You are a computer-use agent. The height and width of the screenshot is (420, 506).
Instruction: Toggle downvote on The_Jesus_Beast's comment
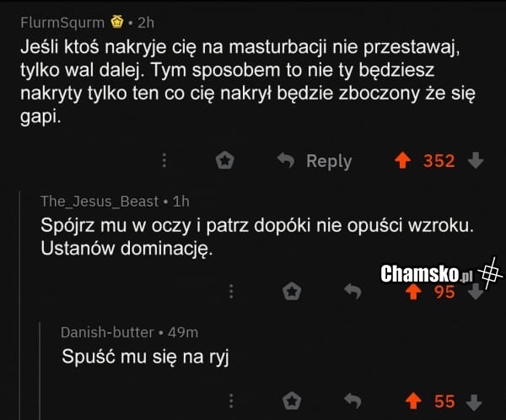tap(475, 292)
